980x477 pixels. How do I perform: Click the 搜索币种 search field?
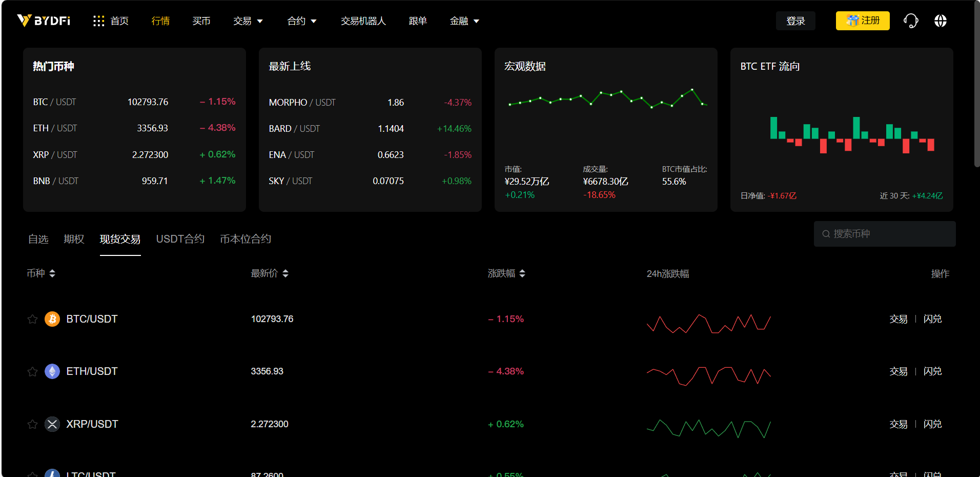[890, 234]
